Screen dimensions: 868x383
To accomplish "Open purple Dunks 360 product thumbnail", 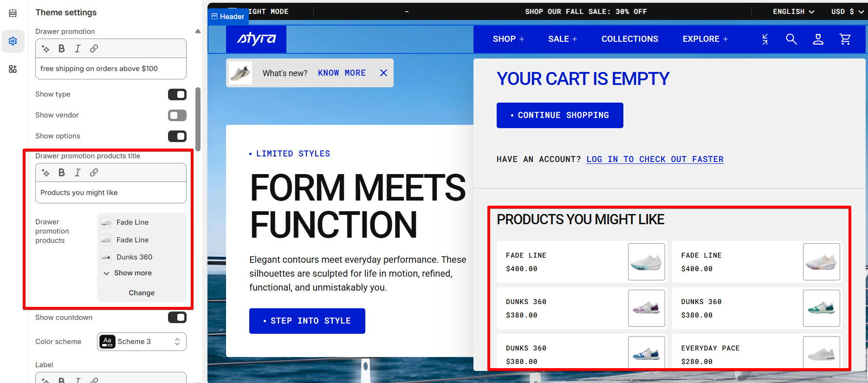I will click(x=647, y=308).
